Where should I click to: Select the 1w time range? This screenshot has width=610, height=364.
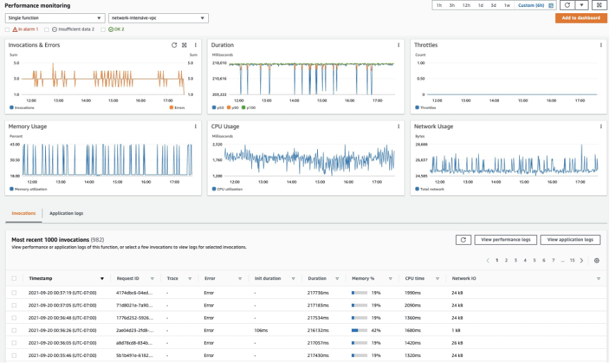click(x=507, y=6)
